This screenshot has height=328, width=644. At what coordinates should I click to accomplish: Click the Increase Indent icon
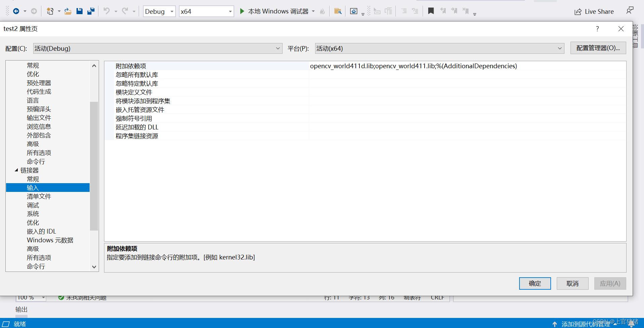[x=388, y=11]
